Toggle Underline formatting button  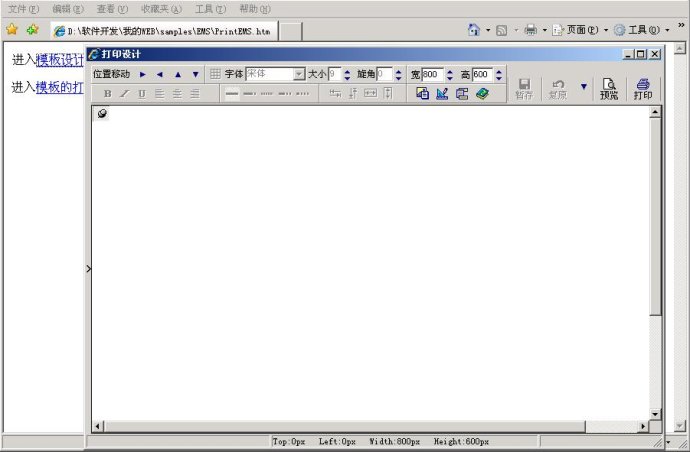141,94
